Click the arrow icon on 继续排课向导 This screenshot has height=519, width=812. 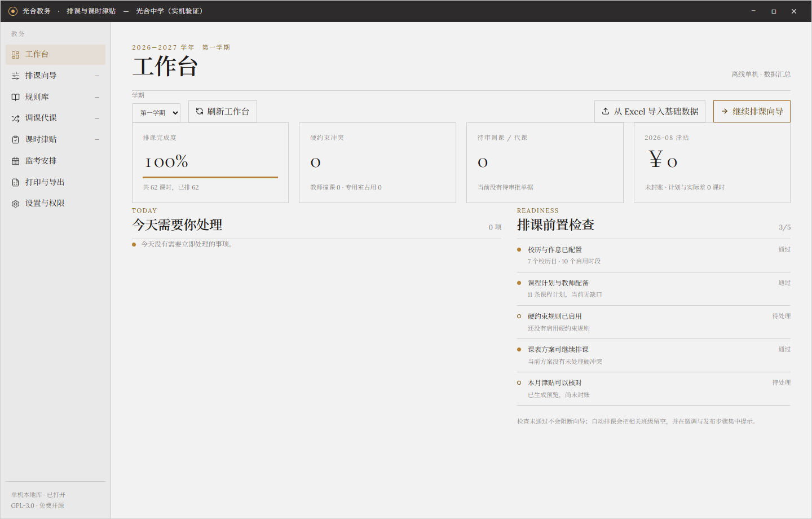tap(725, 111)
